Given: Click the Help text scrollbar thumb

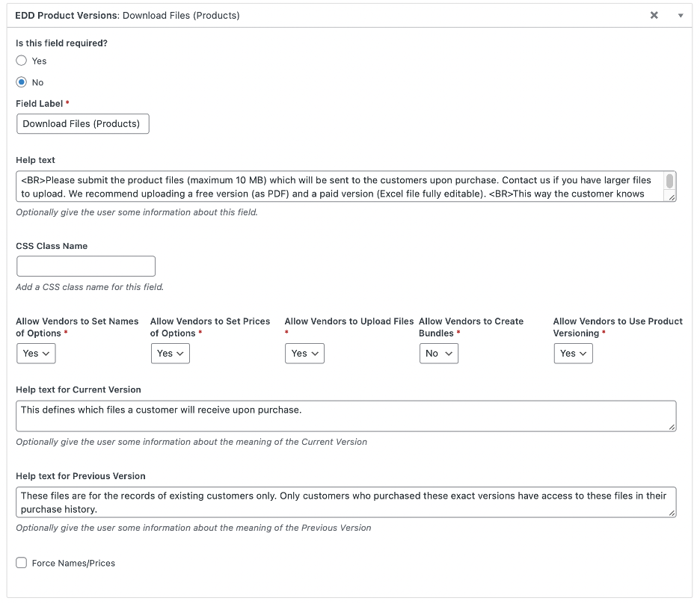Looking at the screenshot, I should (669, 181).
